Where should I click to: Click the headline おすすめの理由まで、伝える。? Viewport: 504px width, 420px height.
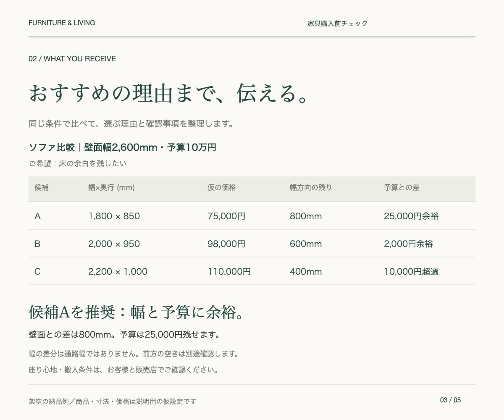pos(170,93)
